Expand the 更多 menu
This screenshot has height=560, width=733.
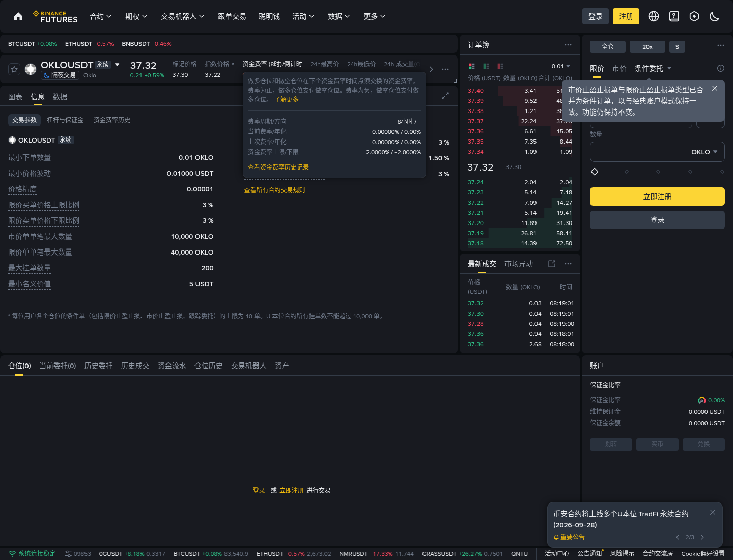coord(375,16)
